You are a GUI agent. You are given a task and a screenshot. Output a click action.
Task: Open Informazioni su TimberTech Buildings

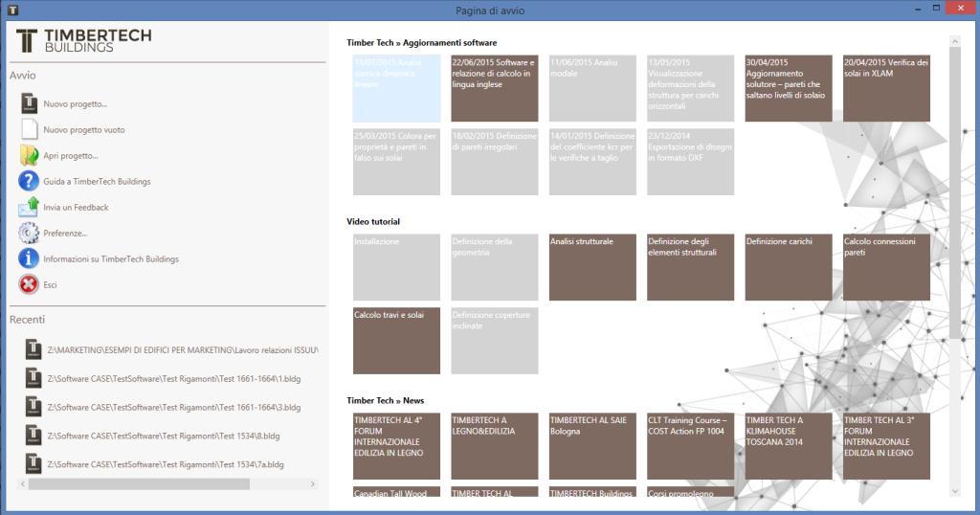[111, 258]
